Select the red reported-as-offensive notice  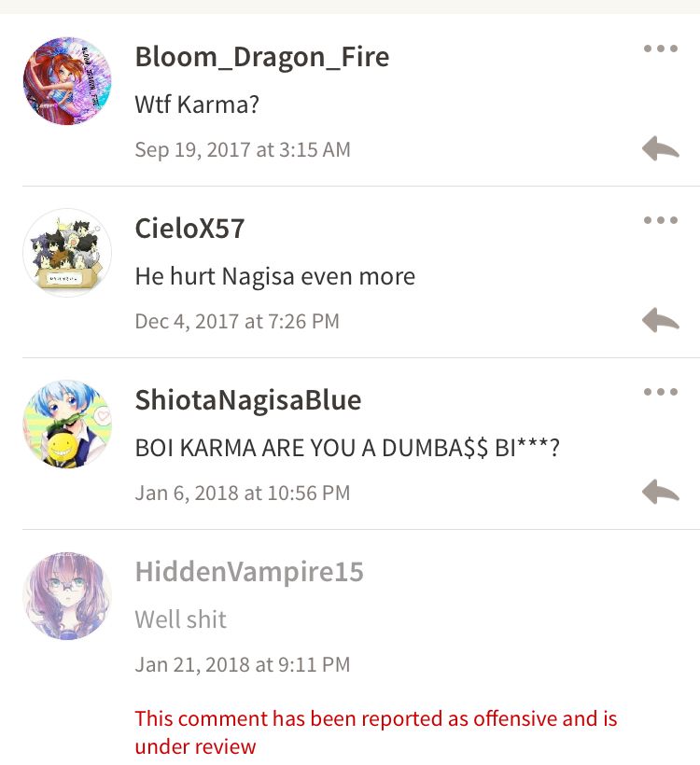coord(376,732)
